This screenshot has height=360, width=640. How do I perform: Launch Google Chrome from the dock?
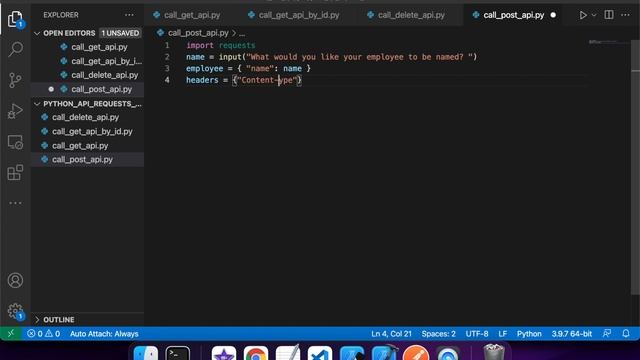coord(256,353)
